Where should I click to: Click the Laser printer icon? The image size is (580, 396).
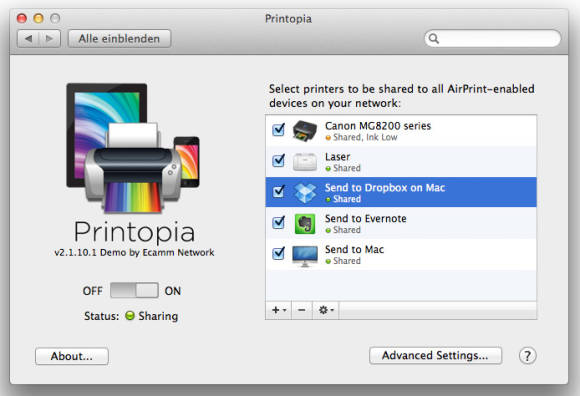pyautogui.click(x=304, y=162)
